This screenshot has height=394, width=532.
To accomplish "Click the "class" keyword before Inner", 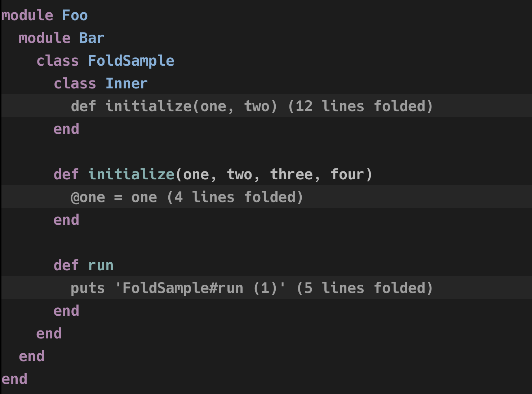I will tap(75, 84).
